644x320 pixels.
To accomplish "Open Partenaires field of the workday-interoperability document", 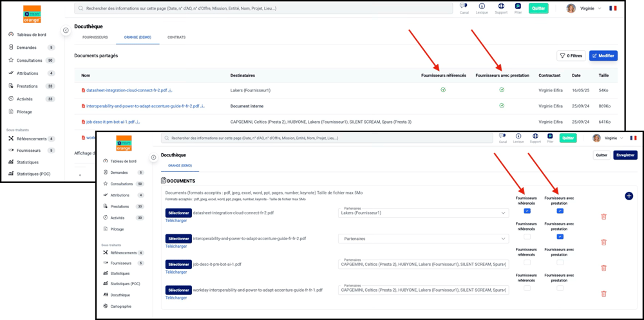I will pyautogui.click(x=423, y=290).
